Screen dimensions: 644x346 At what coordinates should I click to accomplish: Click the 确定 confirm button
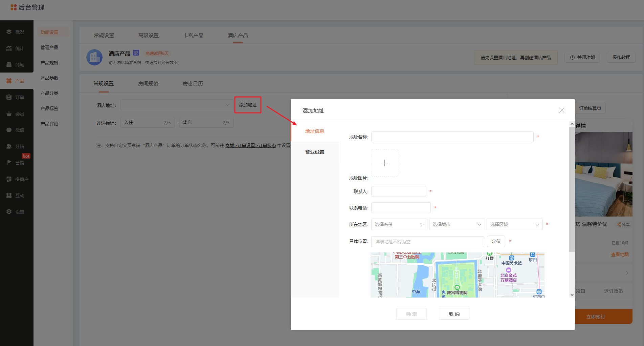(x=412, y=314)
